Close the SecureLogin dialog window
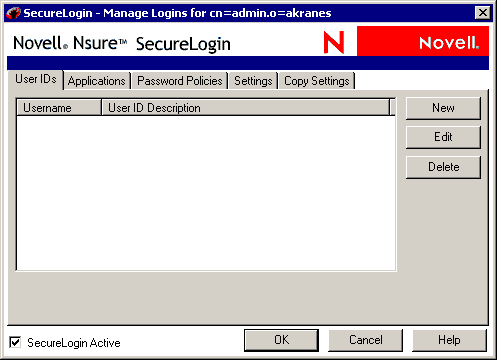 (482, 13)
